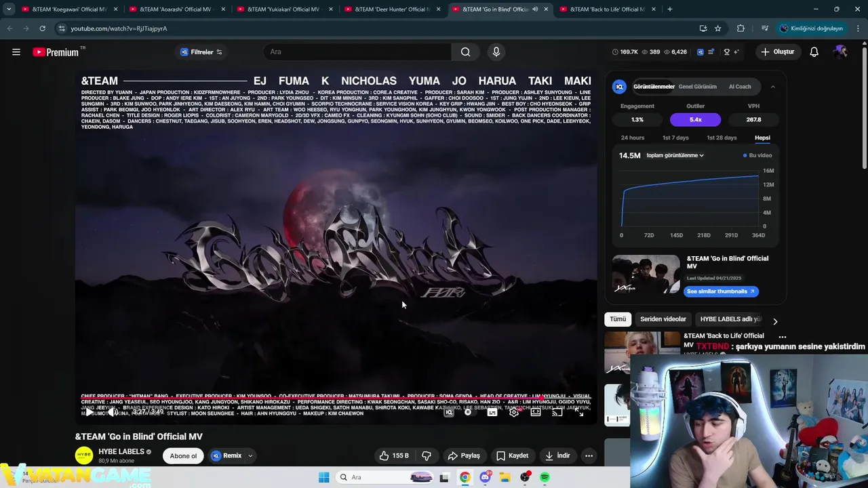Click the 5.4x Outlier badge
The width and height of the screenshot is (868, 488).
click(695, 119)
